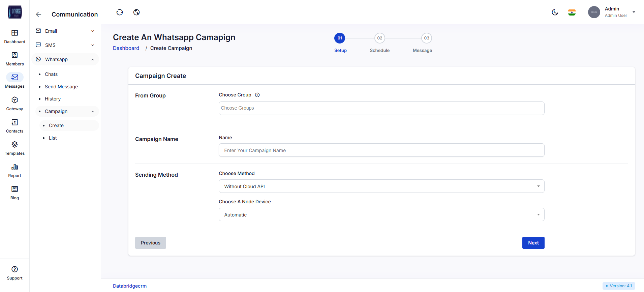Open the Choose Method dropdown
The width and height of the screenshot is (644, 292).
(x=381, y=186)
